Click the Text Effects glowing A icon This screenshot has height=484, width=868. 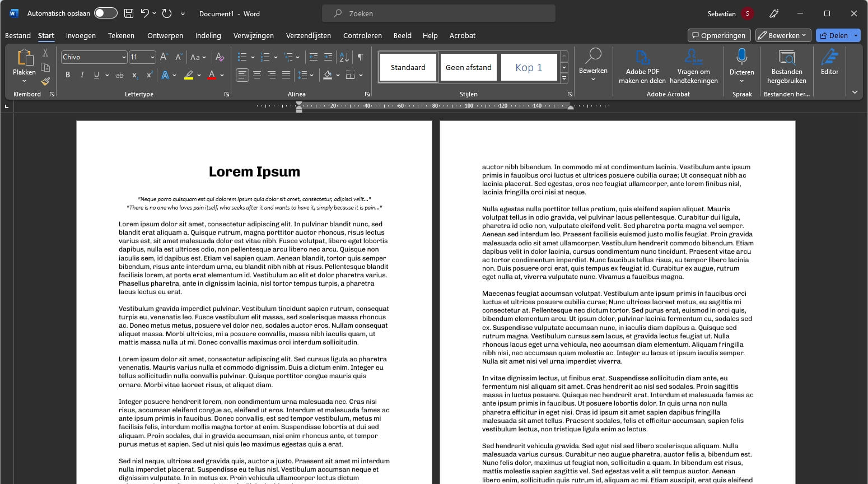(165, 75)
